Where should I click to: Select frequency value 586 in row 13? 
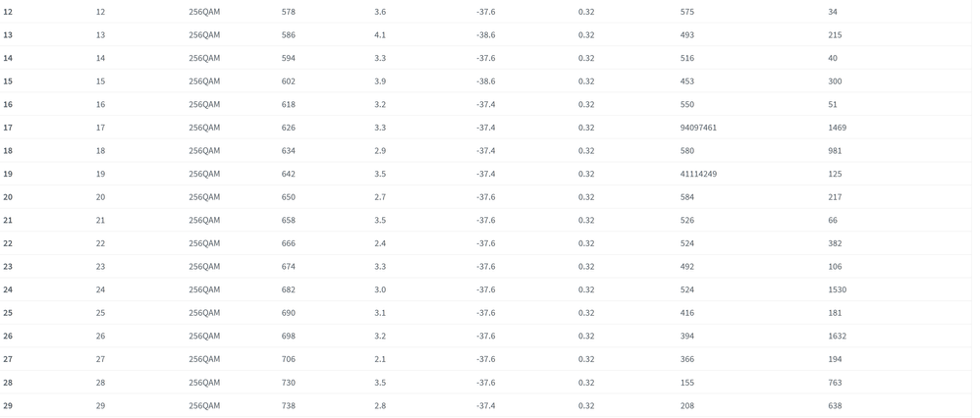tap(288, 35)
